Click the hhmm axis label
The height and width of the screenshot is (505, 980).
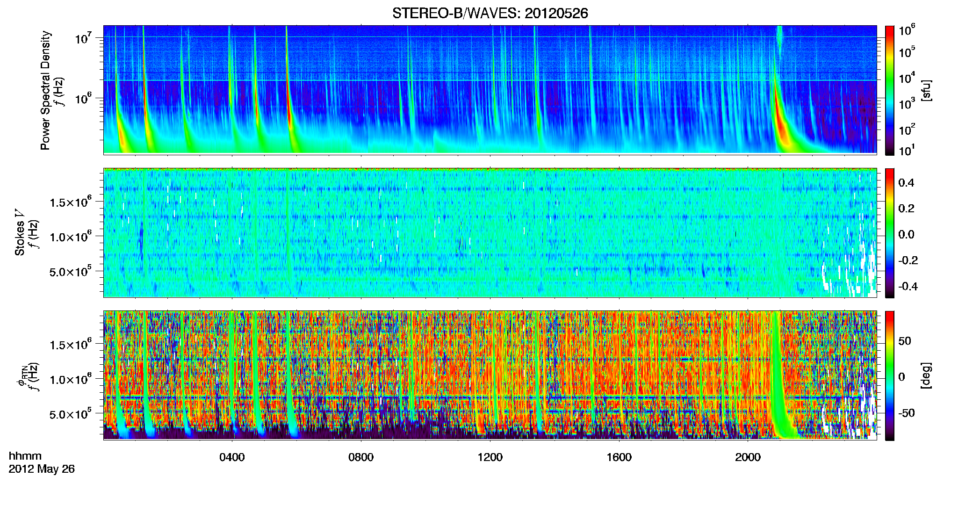coord(25,456)
